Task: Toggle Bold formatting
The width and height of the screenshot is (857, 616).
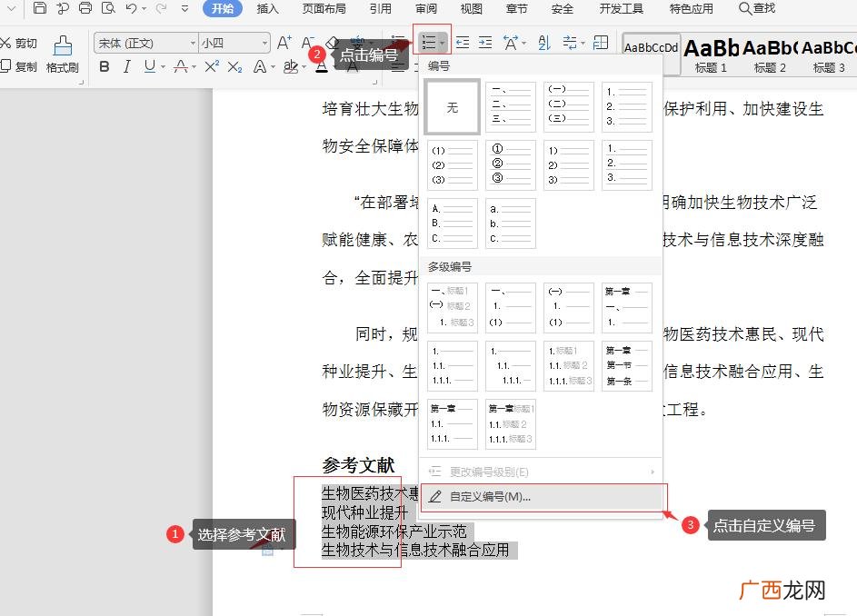Action: pyautogui.click(x=105, y=66)
